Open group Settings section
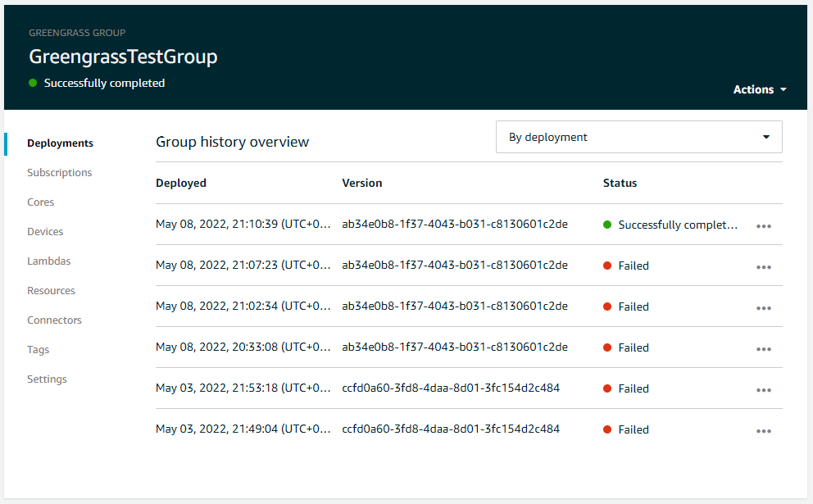This screenshot has height=504, width=813. (x=47, y=379)
